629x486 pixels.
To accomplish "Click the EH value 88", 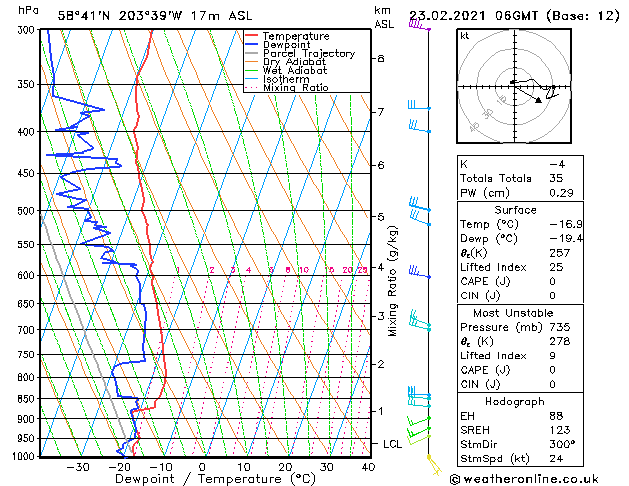I will 556,416.
